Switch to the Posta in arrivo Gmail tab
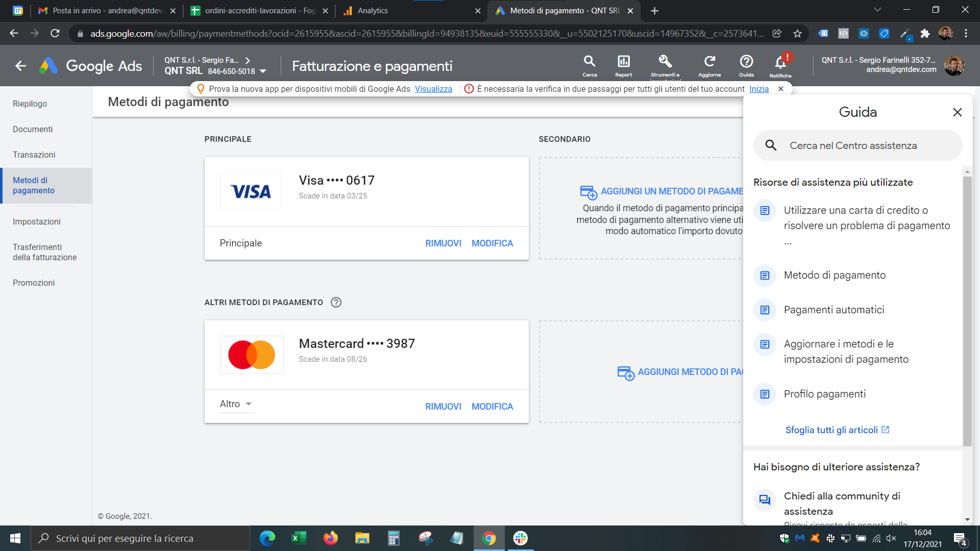The image size is (980, 551). [x=107, y=11]
